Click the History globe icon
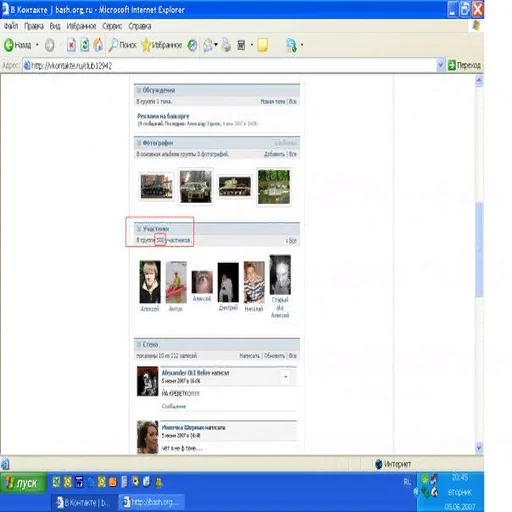 coord(192,45)
